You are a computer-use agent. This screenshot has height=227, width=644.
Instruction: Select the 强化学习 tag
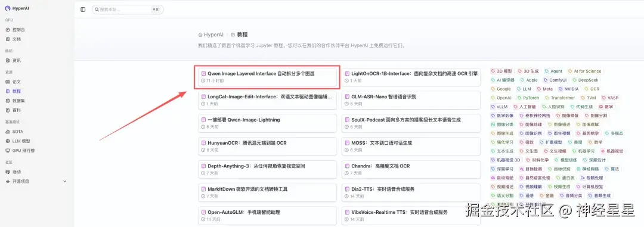(502, 142)
